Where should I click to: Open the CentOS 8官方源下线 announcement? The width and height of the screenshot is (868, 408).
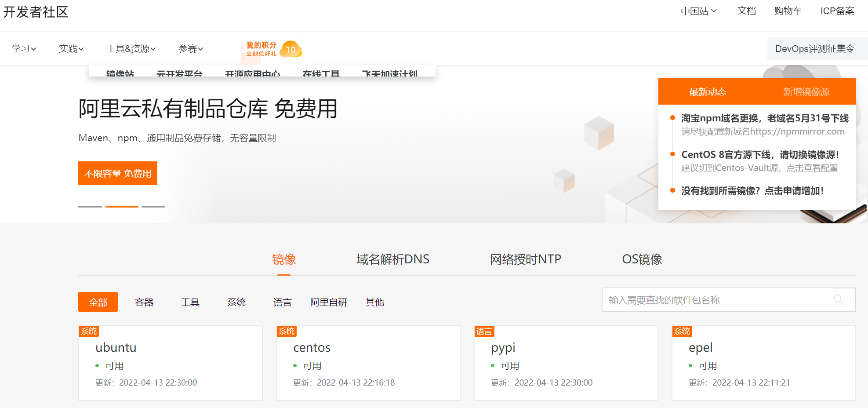[x=760, y=155]
